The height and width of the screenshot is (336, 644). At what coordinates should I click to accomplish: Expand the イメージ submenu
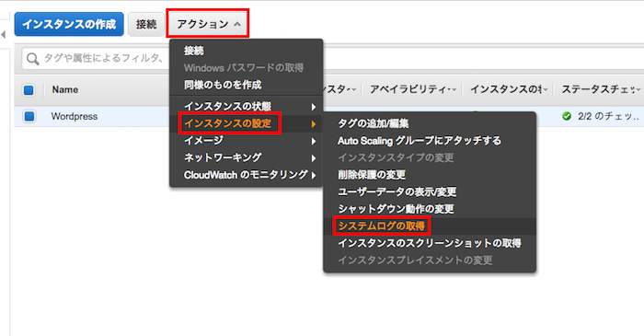246,141
